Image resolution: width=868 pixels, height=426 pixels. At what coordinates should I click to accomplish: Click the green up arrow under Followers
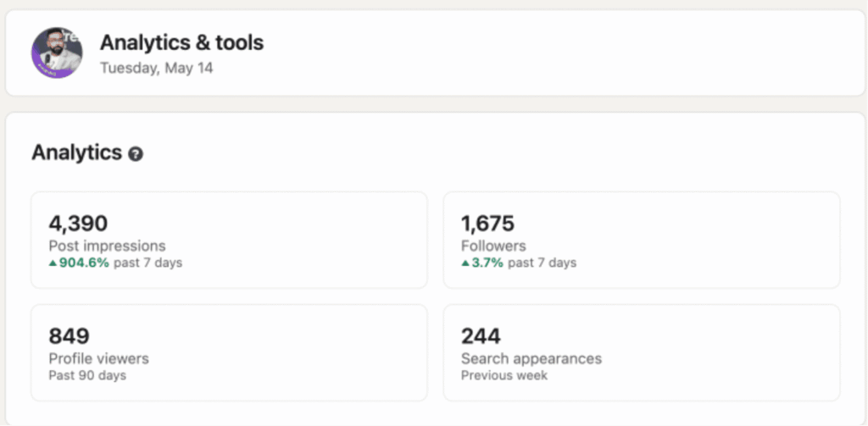(x=465, y=263)
